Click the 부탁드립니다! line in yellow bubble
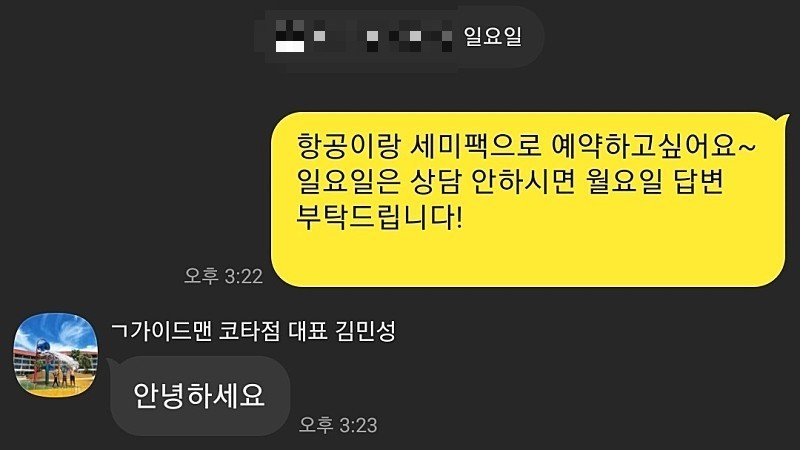This screenshot has width=800, height=450. 379,216
